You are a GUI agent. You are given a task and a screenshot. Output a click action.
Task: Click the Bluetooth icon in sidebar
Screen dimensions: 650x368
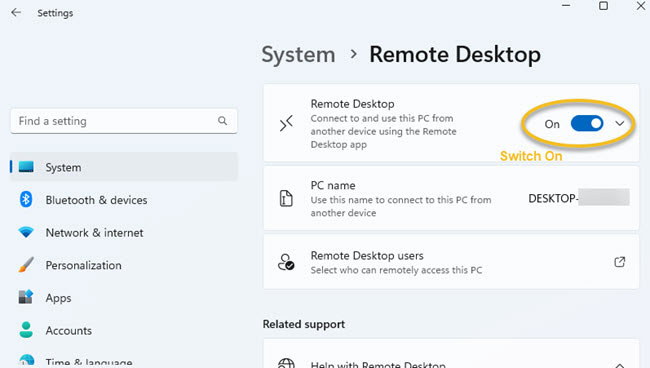coord(26,199)
